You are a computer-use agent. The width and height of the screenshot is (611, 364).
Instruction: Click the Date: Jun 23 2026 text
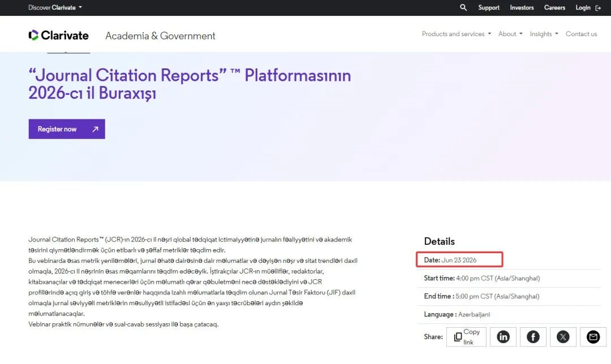click(x=450, y=260)
